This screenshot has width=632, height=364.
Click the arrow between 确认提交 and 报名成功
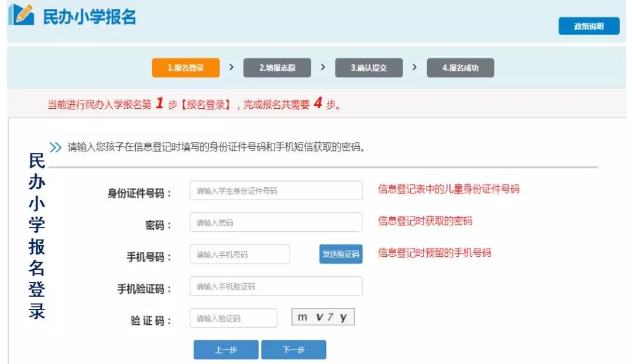(415, 67)
